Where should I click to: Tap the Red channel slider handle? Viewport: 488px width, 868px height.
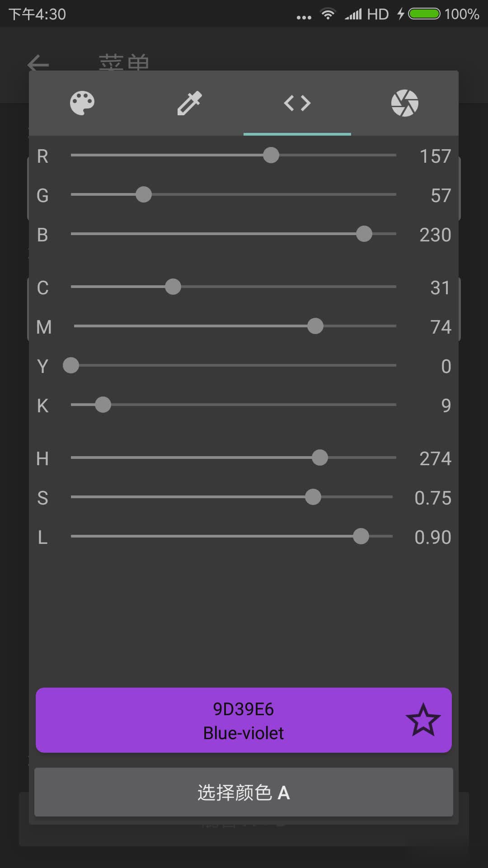click(271, 155)
